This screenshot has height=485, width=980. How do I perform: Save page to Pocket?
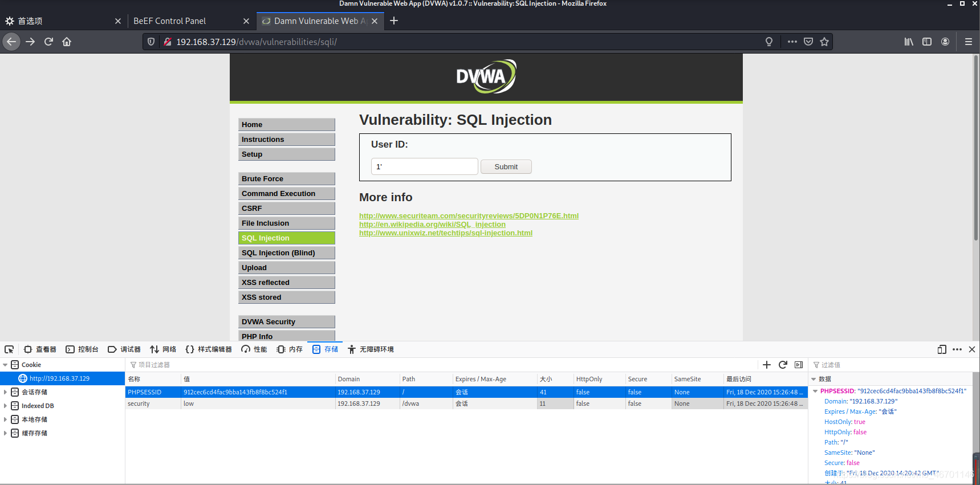pos(808,42)
